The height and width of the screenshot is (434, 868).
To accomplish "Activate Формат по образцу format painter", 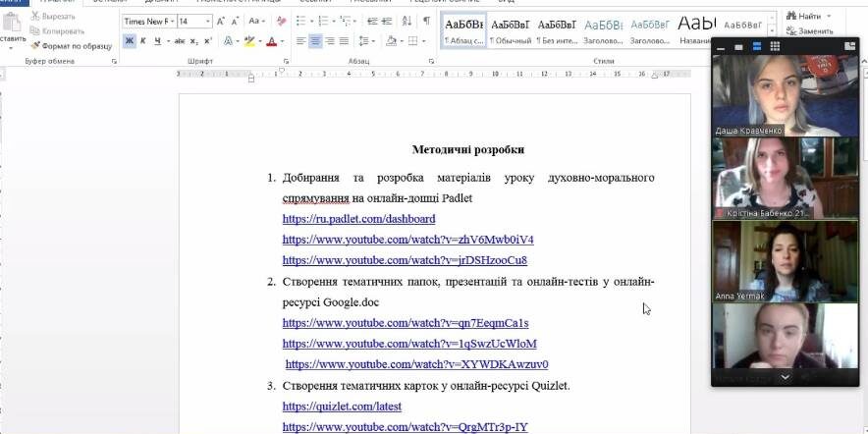I will tap(72, 46).
